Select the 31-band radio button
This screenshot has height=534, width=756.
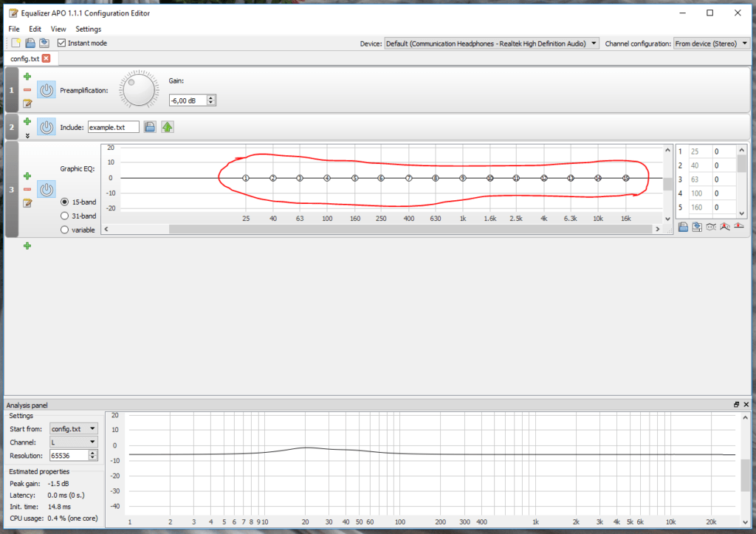point(66,216)
